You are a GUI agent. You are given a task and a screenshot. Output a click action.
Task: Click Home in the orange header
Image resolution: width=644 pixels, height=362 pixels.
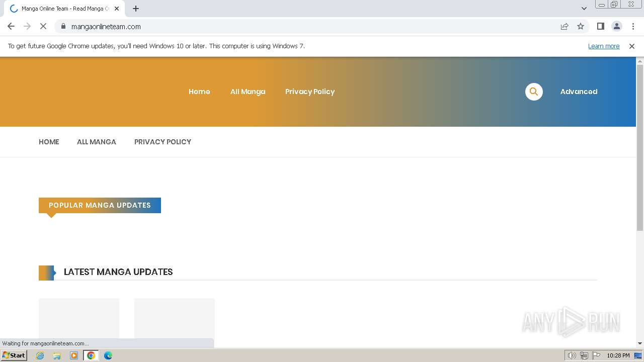pos(199,92)
